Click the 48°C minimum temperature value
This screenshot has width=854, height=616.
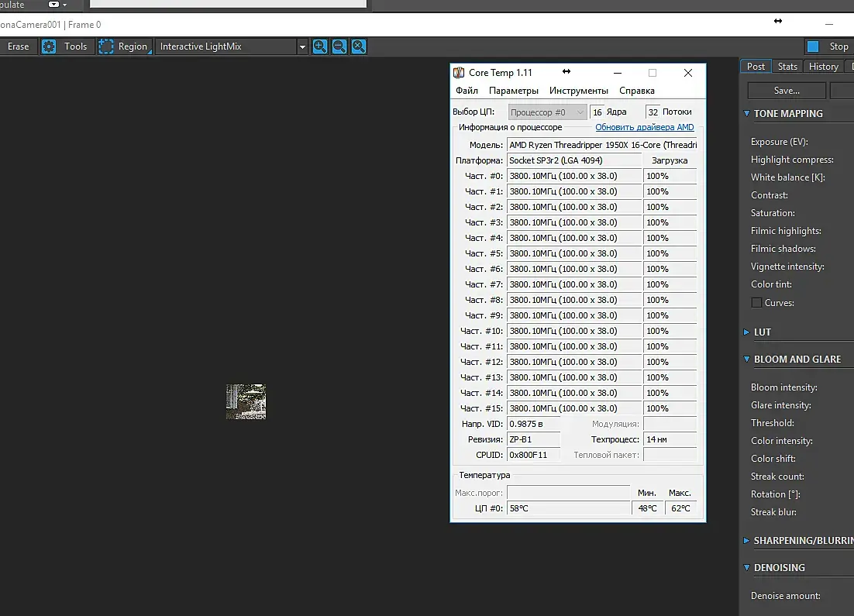click(x=647, y=508)
